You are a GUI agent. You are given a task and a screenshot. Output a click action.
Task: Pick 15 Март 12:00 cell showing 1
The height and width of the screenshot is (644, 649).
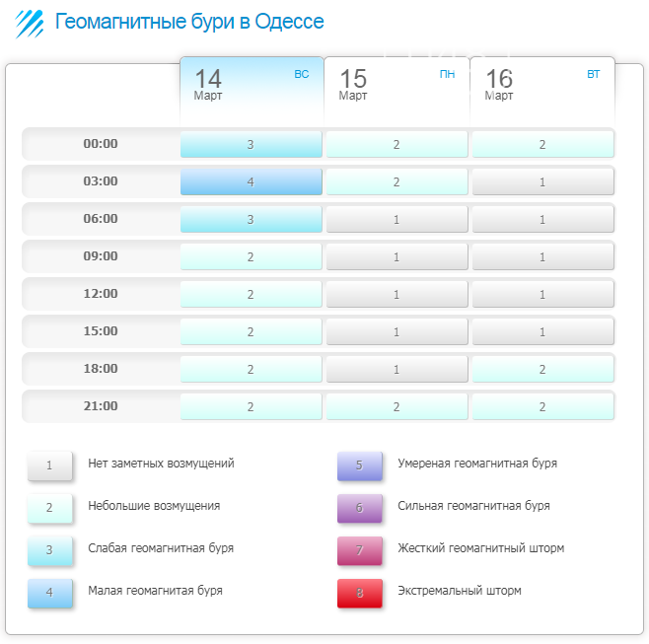tap(397, 294)
